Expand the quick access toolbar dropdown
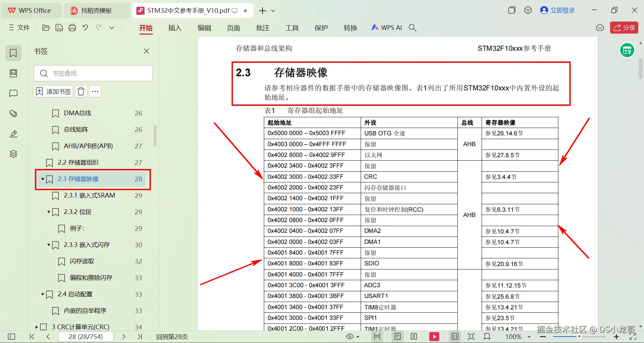This screenshot has height=343, width=644. pos(112,28)
